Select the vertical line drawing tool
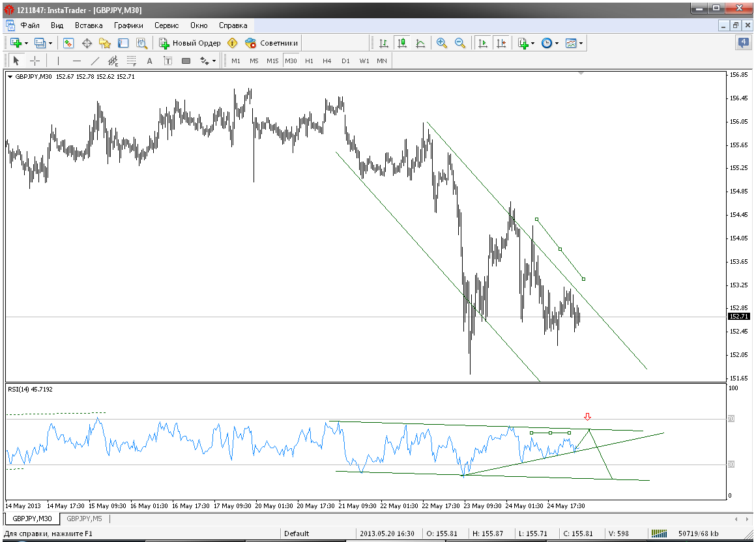 click(x=59, y=61)
